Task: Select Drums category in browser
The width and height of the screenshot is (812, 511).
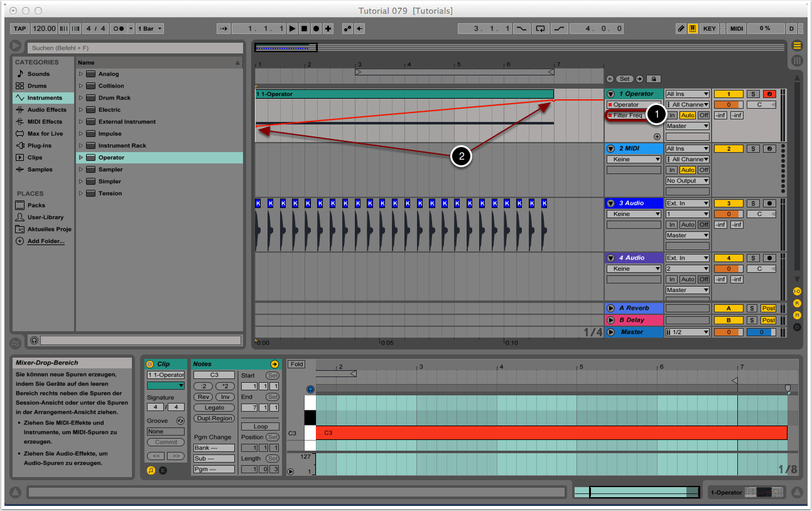Action: 37,86
